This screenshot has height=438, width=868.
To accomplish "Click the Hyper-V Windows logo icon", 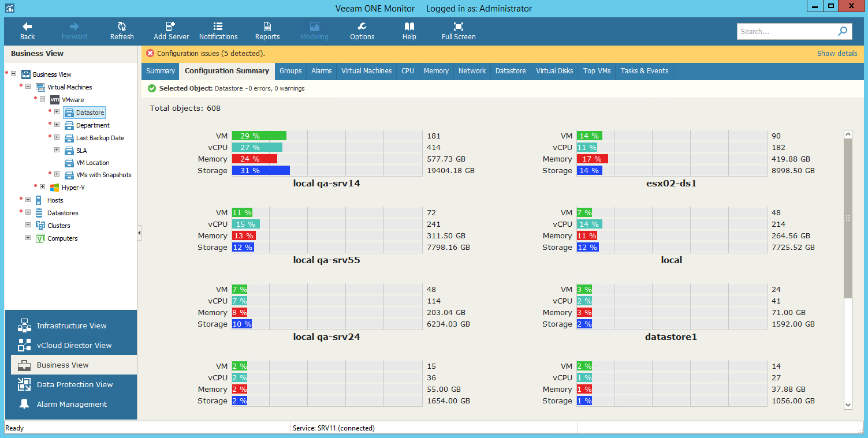I will click(x=55, y=188).
